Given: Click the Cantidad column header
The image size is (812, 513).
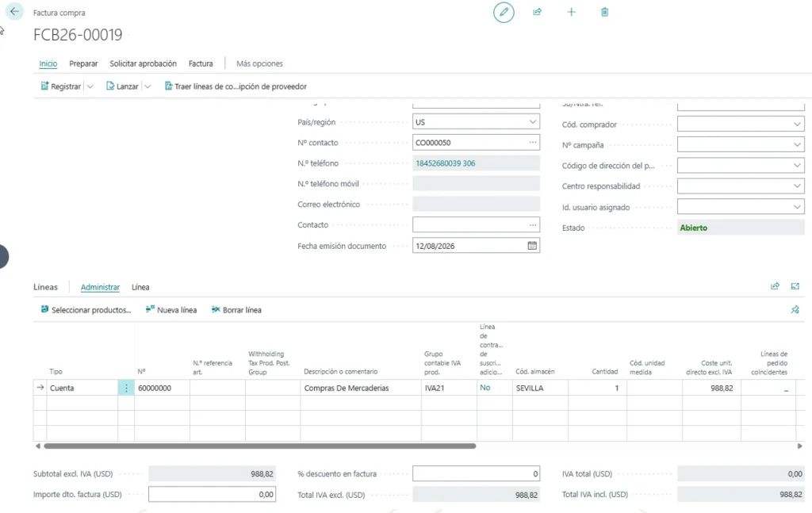Looking at the screenshot, I should [605, 372].
